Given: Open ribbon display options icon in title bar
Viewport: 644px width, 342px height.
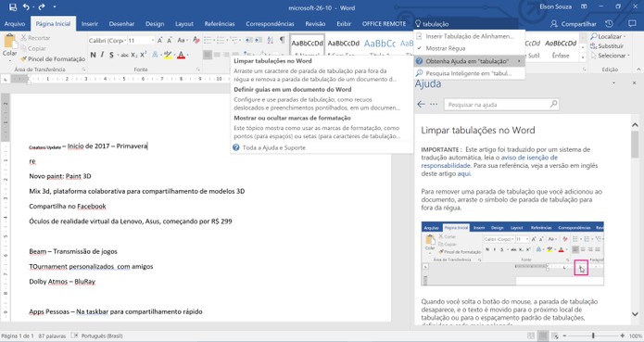Looking at the screenshot, I should click(584, 7).
